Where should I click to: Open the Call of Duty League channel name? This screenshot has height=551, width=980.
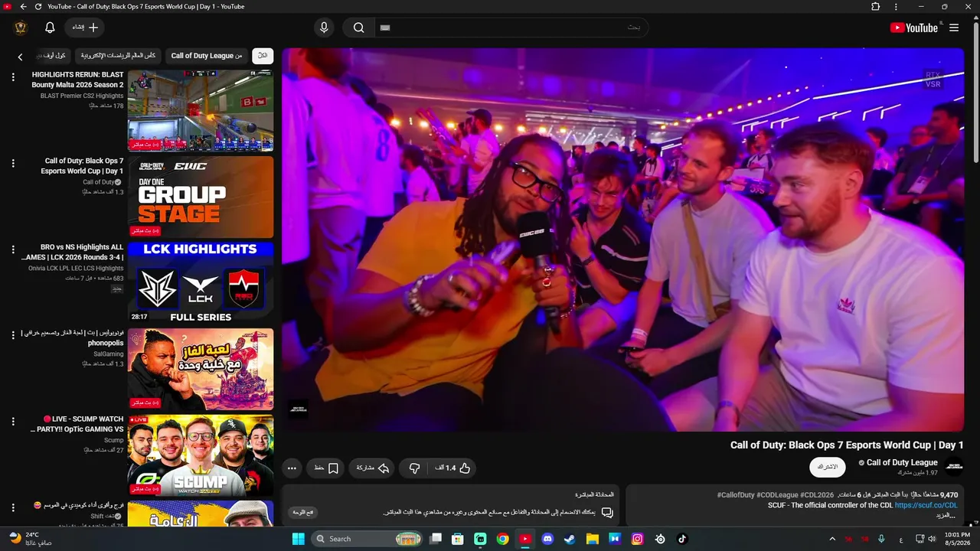point(902,462)
